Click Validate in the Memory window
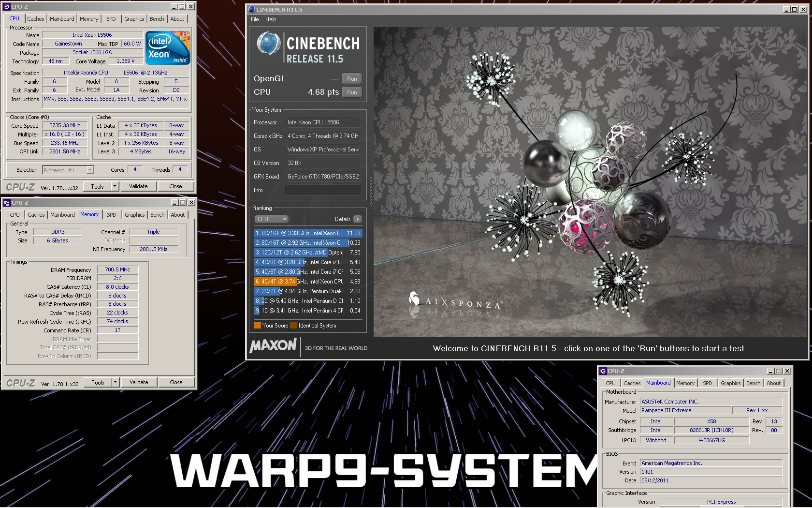The height and width of the screenshot is (508, 812). click(x=139, y=382)
